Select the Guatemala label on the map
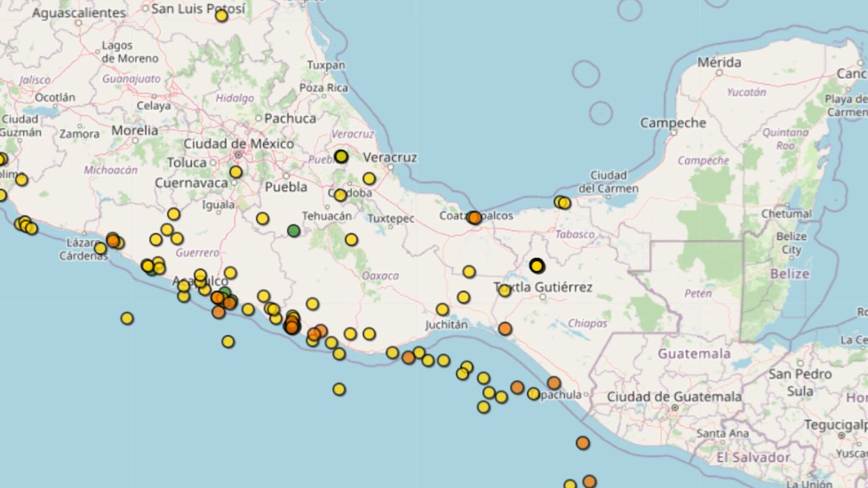Screen dimensions: 868x488 click(694, 353)
